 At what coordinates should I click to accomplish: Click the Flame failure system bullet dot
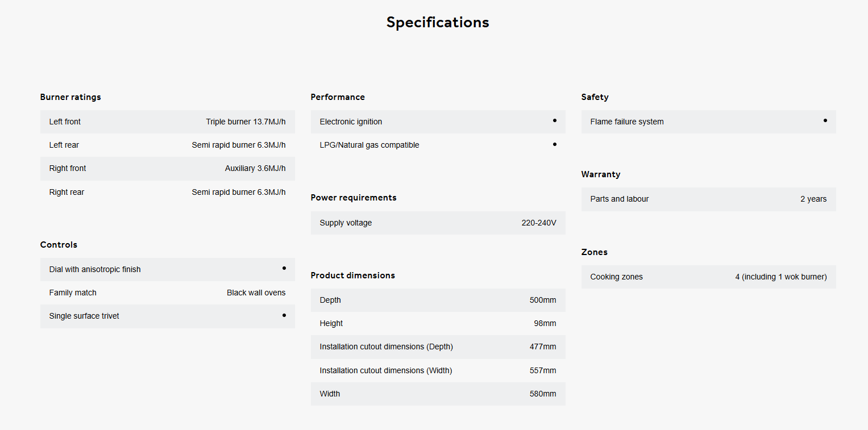pyautogui.click(x=825, y=120)
